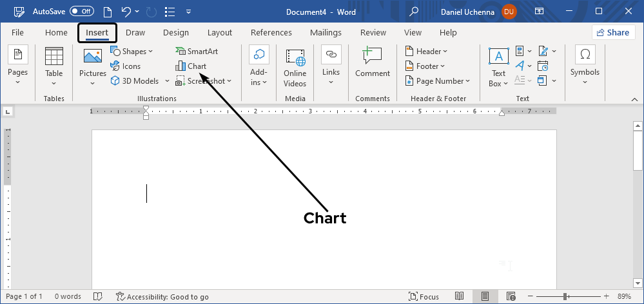Switch to the References tab
Screen dimensions: 644x304
271,32
